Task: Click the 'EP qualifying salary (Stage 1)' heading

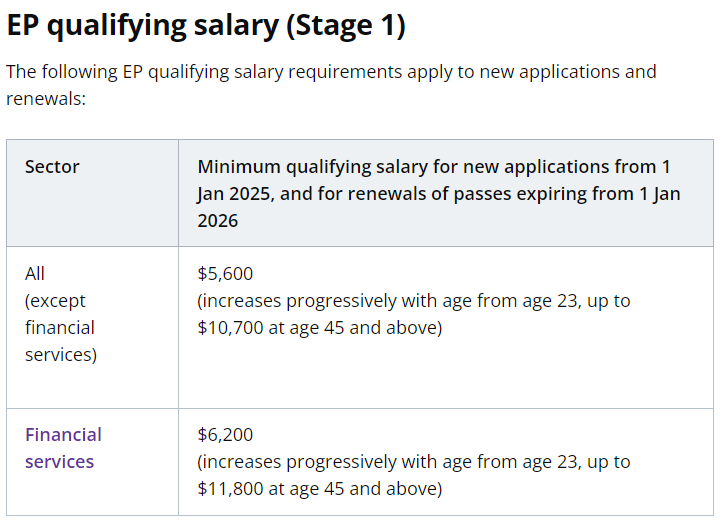Action: click(205, 25)
